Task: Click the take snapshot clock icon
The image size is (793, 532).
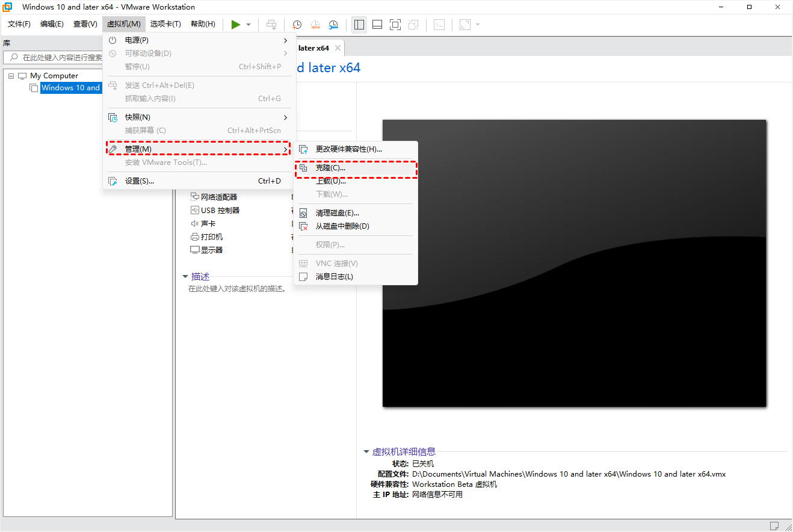Action: coord(297,25)
